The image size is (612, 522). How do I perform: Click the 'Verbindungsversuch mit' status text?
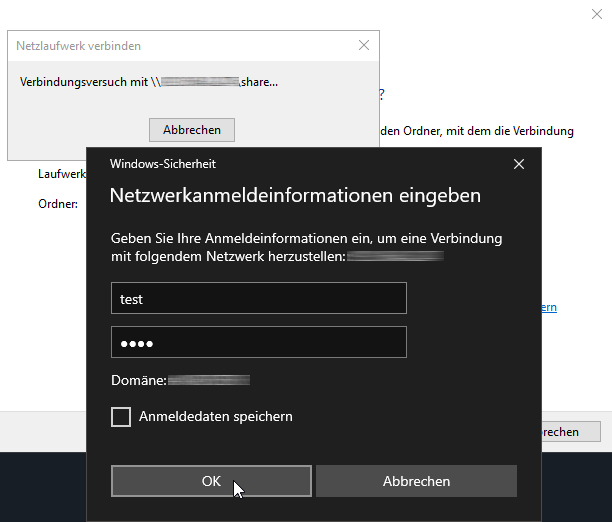pyautogui.click(x=85, y=82)
